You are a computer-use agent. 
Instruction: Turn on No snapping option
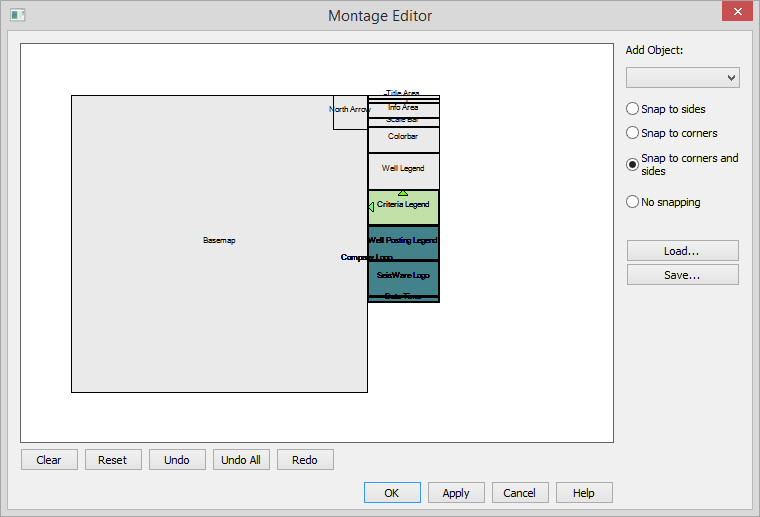click(633, 202)
